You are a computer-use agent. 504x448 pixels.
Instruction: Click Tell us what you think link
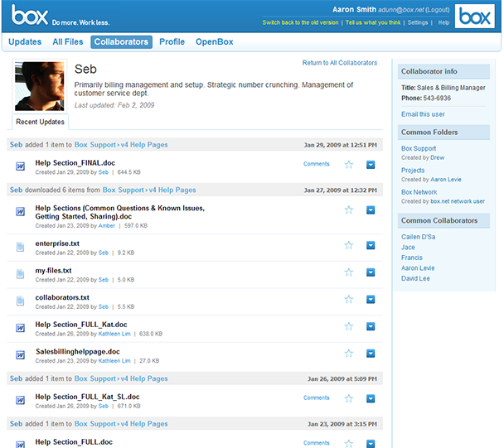point(373,22)
